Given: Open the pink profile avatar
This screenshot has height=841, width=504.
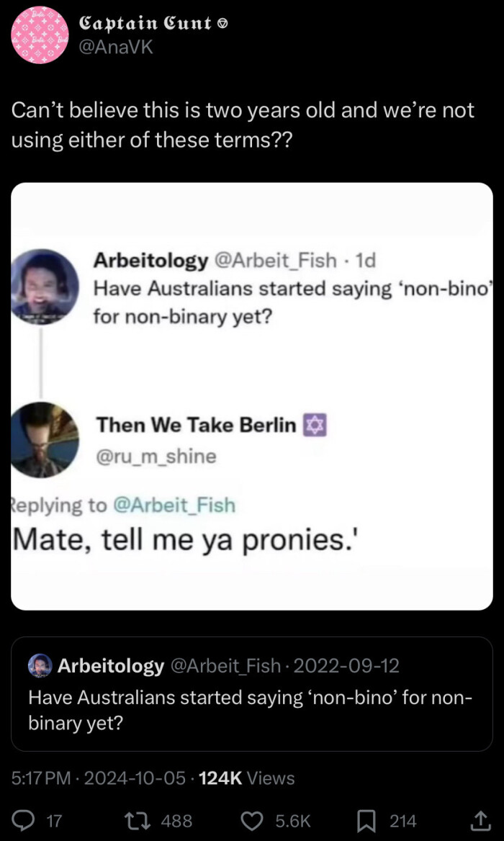Looking at the screenshot, I should coord(39,35).
